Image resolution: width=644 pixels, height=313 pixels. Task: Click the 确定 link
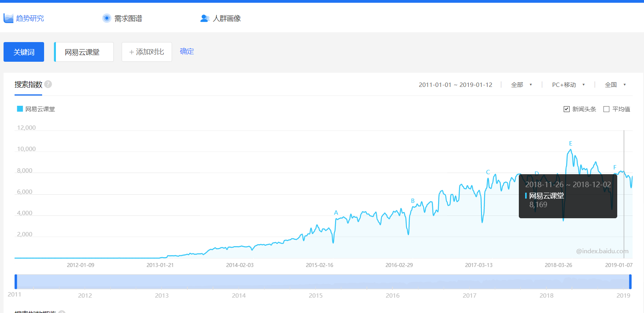pyautogui.click(x=187, y=52)
